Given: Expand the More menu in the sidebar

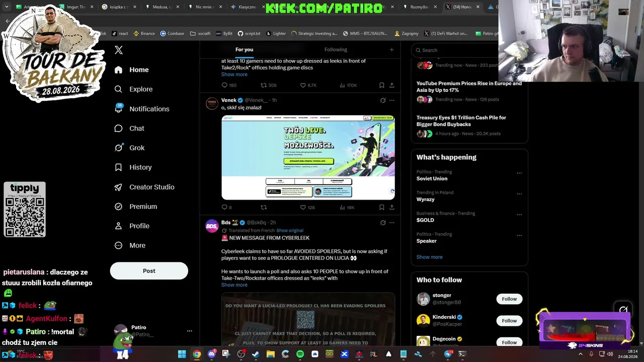Looking at the screenshot, I should 130,245.
